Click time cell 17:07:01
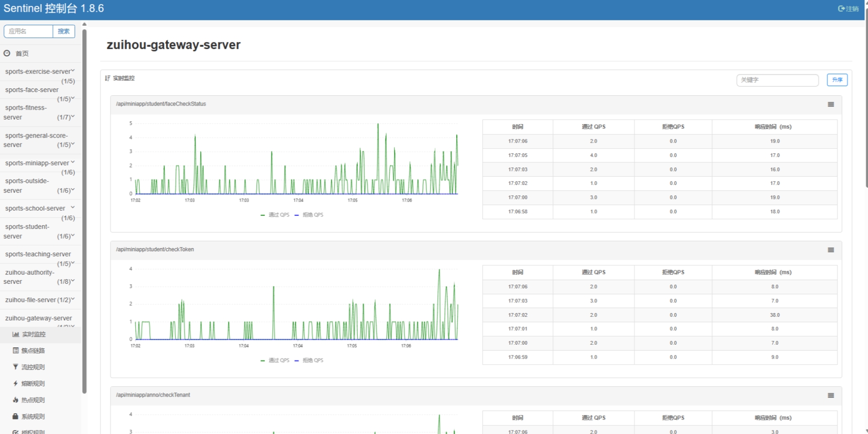Viewport: 868px width, 434px height. point(518,329)
